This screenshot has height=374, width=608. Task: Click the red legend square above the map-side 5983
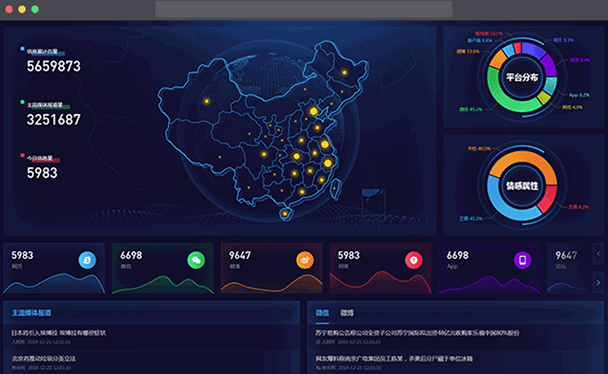(22, 155)
